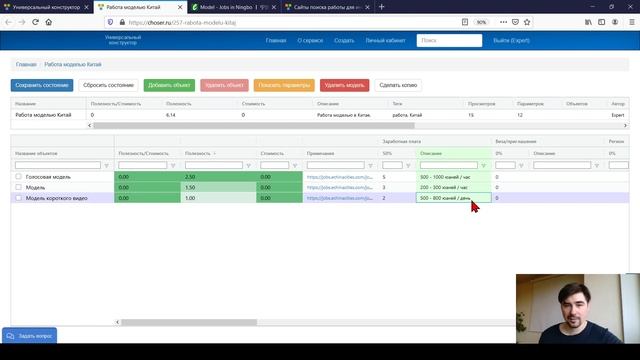Click the 90% zoom level indicator
The image size is (640, 360).
pos(482,22)
